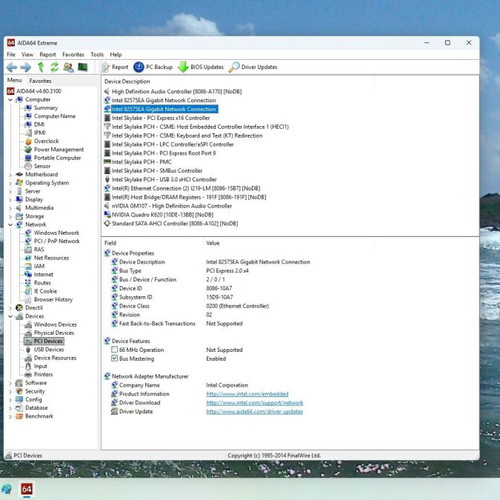This screenshot has height=500, width=500.
Task: Select Standard SATA AHCI Controller row
Action: [x=175, y=224]
